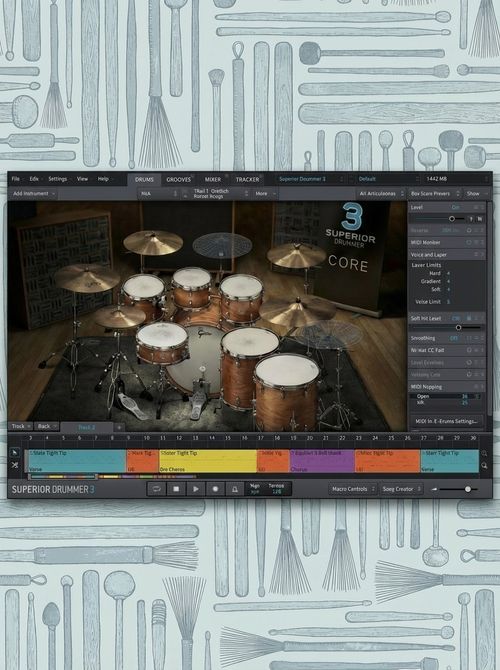
Task: Select the scissors cut tool
Action: 15,465
